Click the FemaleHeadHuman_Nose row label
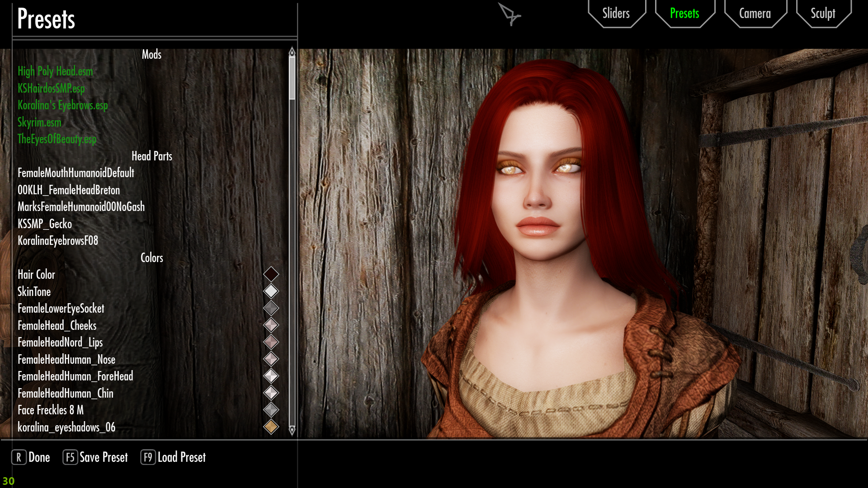Image resolution: width=868 pixels, height=488 pixels. pyautogui.click(x=66, y=359)
